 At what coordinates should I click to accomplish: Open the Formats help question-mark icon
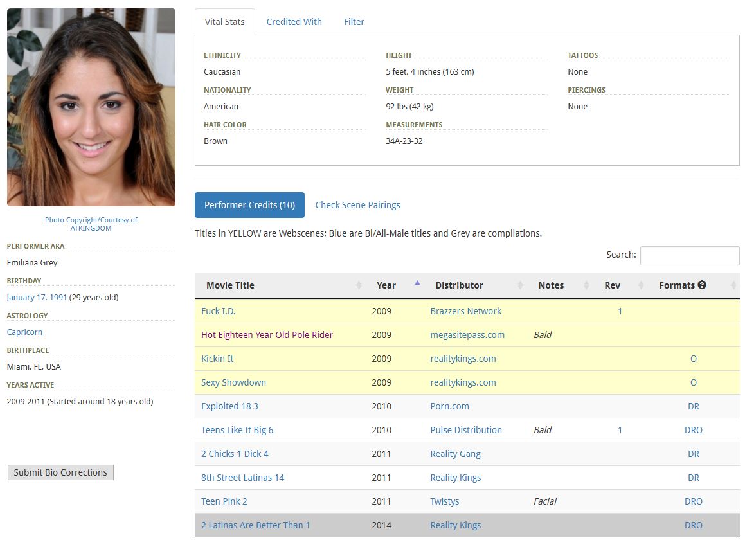702,285
